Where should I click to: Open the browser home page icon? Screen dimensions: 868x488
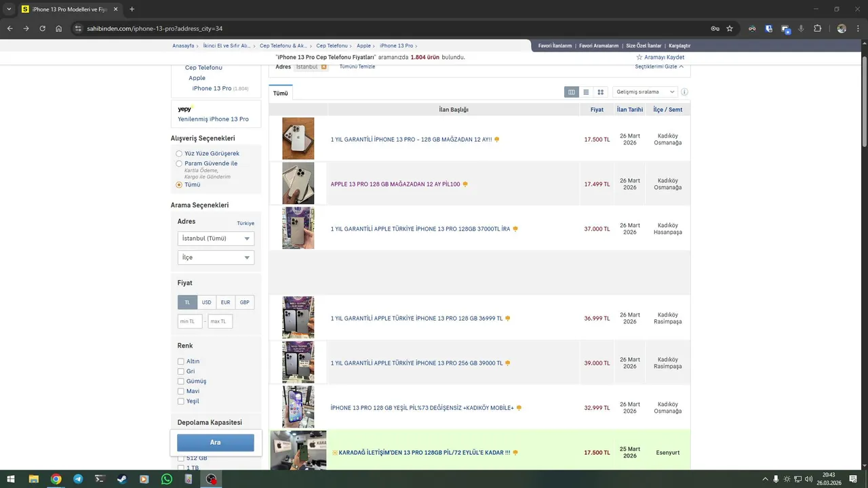[59, 28]
